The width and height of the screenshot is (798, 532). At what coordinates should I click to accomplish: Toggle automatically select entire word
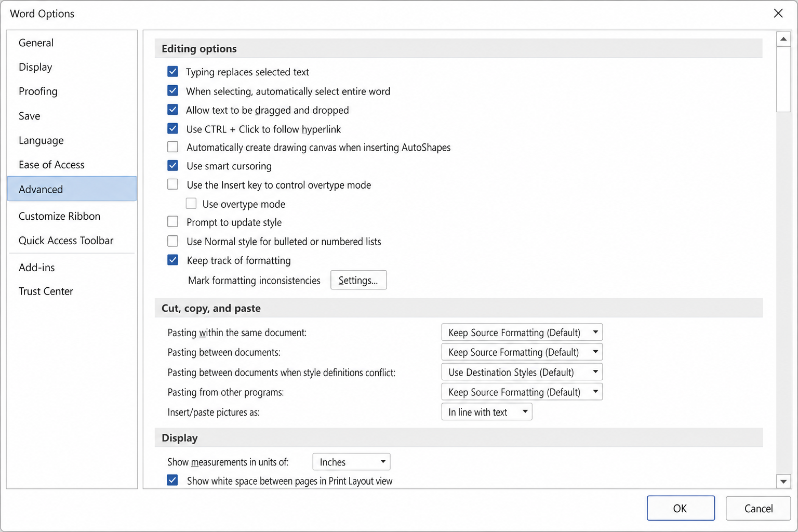(173, 91)
